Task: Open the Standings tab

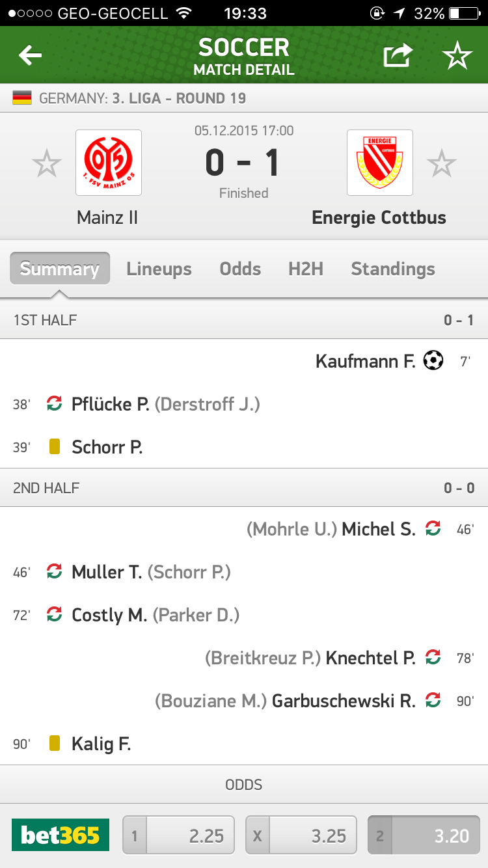Action: (x=393, y=269)
